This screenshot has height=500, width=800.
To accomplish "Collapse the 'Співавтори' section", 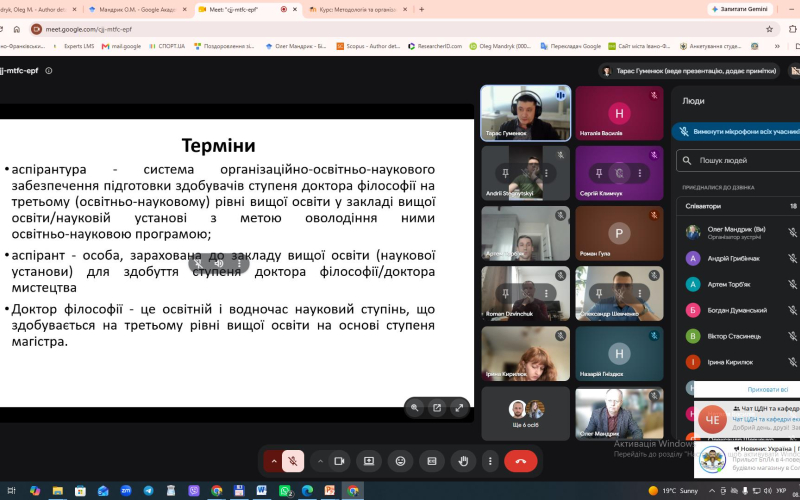I will point(739,206).
